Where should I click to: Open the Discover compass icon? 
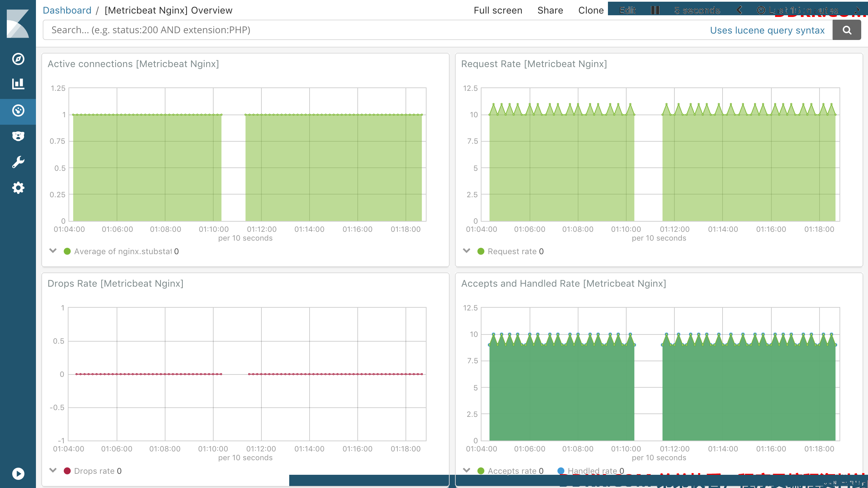pos(18,59)
